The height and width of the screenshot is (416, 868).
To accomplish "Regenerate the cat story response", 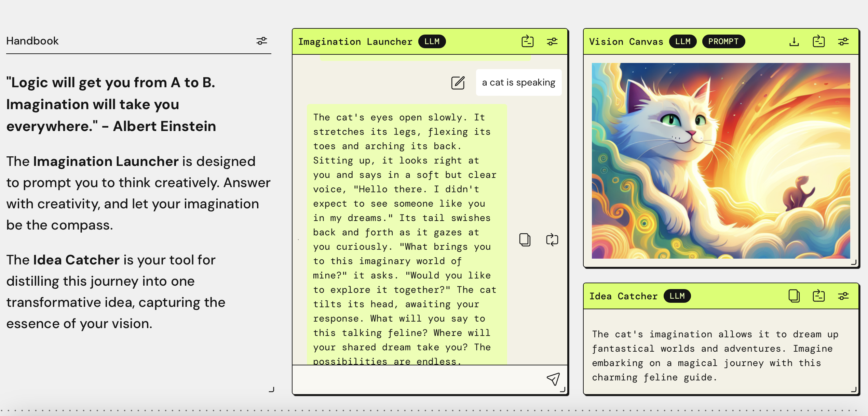I will 552,239.
